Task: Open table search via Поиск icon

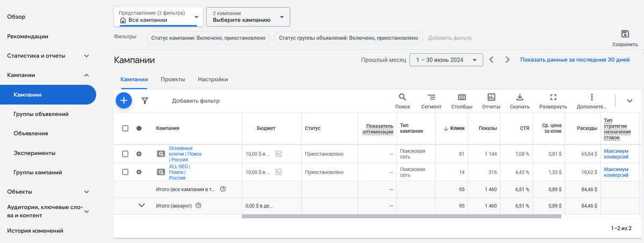Action: pyautogui.click(x=402, y=100)
